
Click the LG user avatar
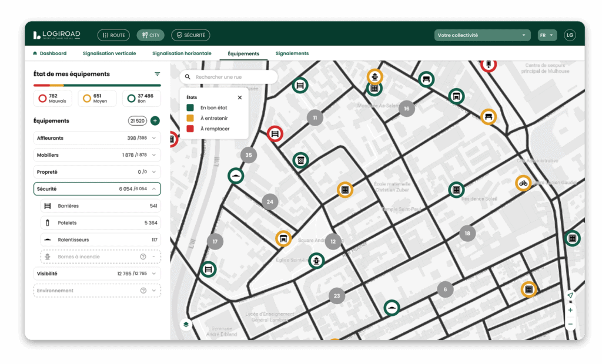[x=570, y=35]
